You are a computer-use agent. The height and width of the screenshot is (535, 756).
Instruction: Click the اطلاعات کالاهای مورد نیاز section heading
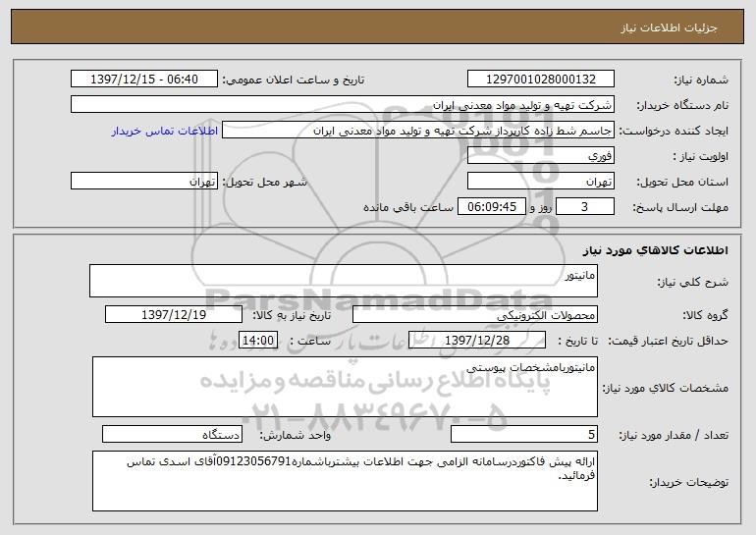point(655,250)
